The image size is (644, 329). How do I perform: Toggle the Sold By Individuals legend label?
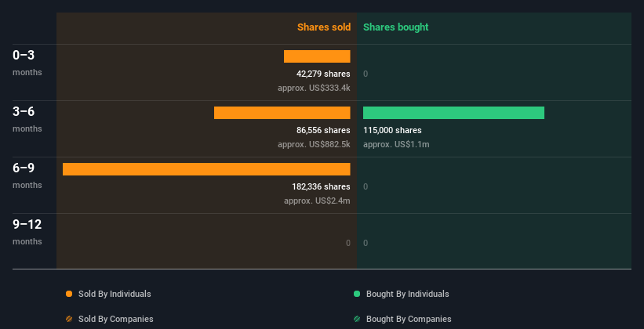click(x=115, y=294)
